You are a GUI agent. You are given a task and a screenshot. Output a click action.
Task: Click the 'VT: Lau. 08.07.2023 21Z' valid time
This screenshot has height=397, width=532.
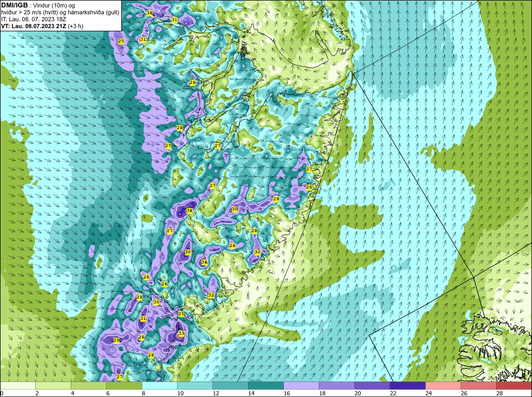[x=34, y=26]
